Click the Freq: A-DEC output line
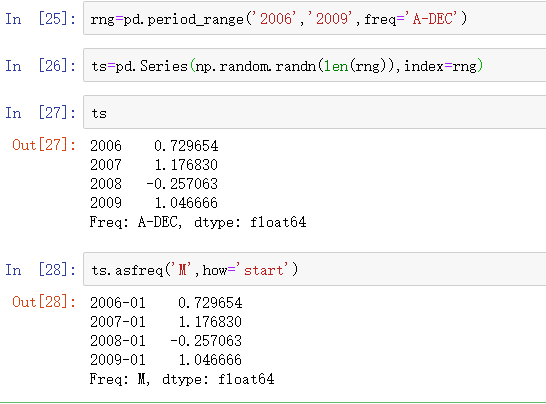The image size is (546, 404). (x=198, y=222)
